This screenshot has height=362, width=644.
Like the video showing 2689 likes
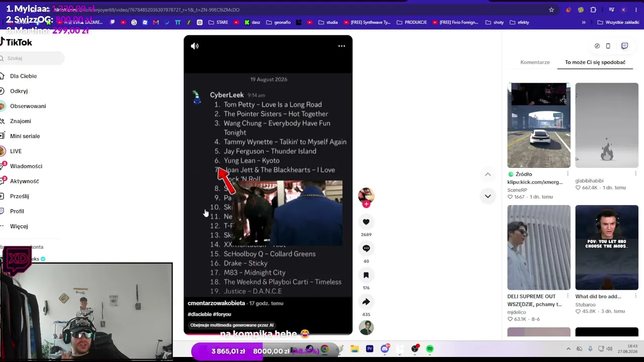(366, 222)
